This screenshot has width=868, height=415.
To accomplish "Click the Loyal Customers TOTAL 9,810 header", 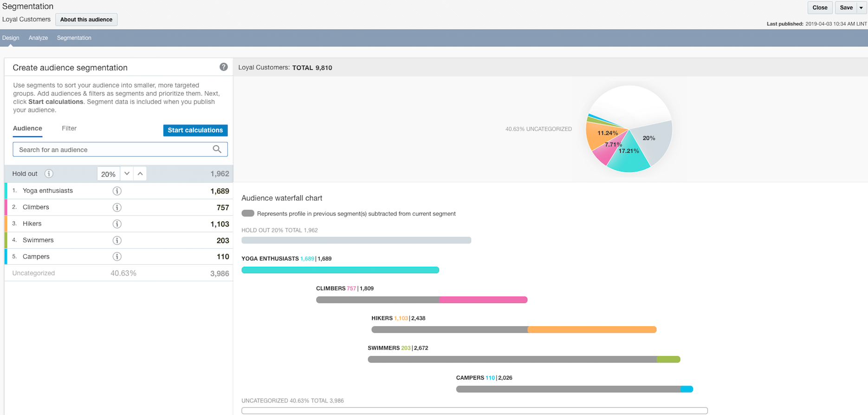I will [x=285, y=67].
